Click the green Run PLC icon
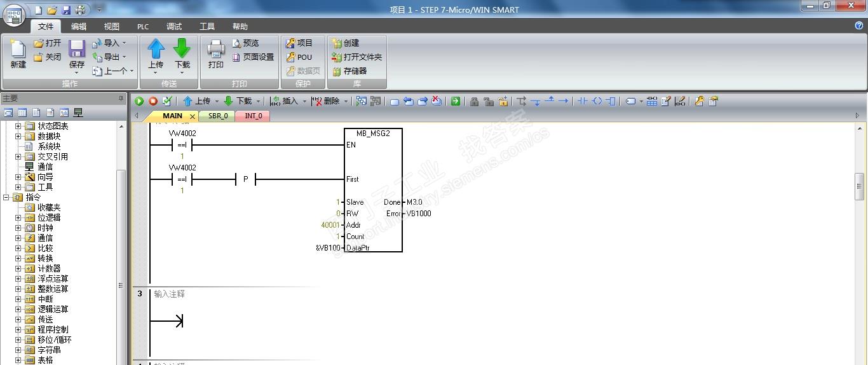The width and height of the screenshot is (868, 365). [x=139, y=101]
